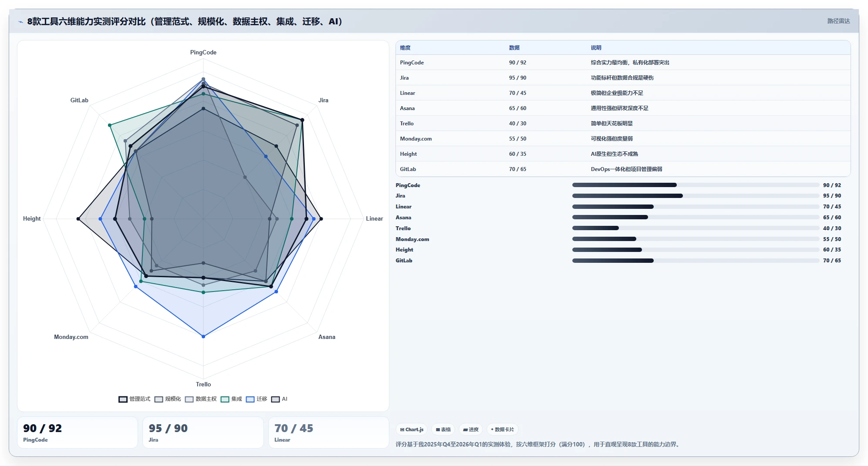Click the Jira axis label on radar

pos(323,100)
